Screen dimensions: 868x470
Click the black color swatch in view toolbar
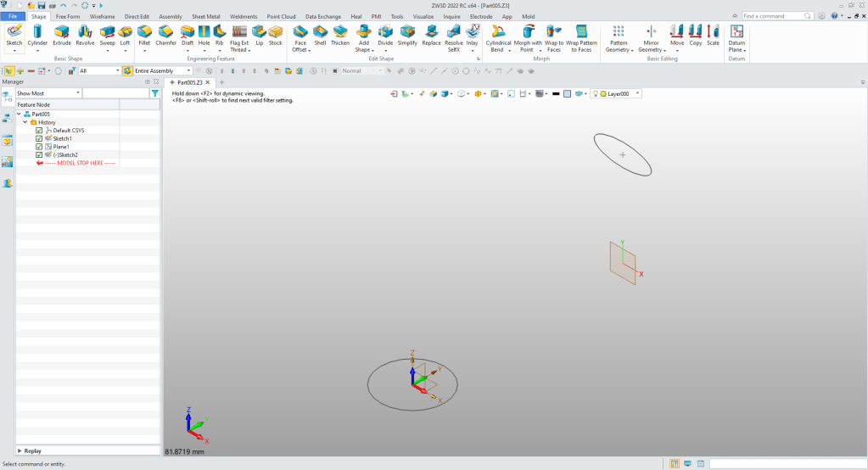(554, 93)
